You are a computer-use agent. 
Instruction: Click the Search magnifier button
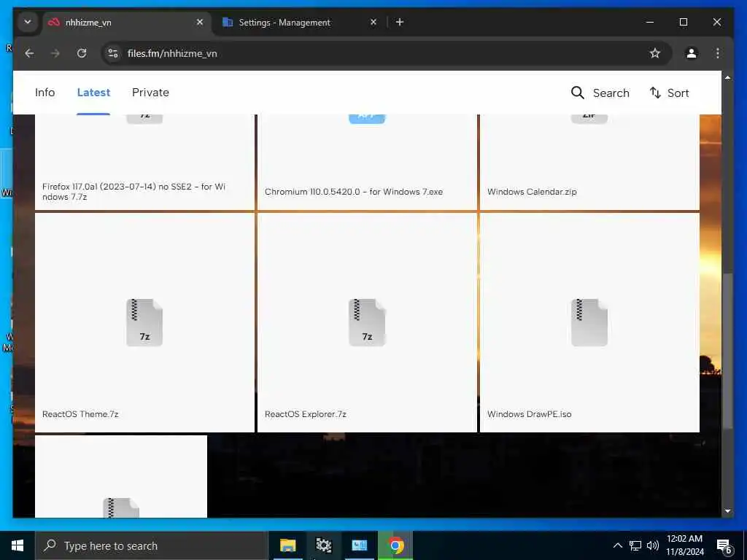click(600, 93)
